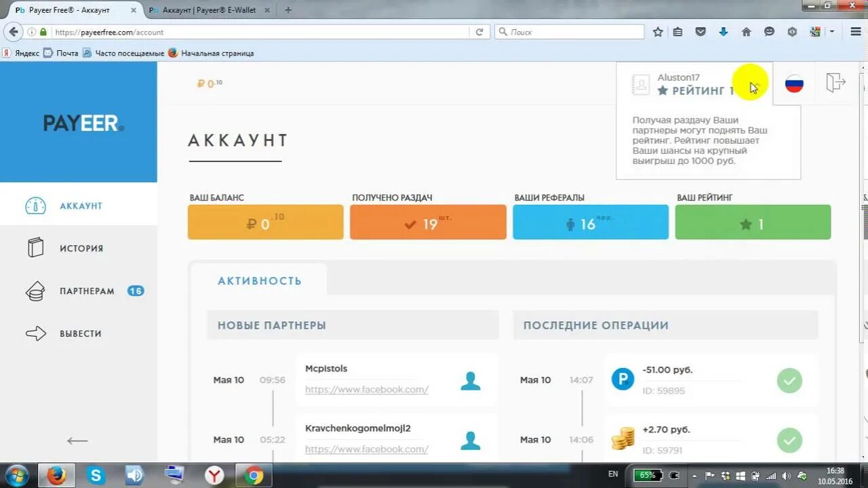This screenshot has height=488, width=868.
Task: Go to browser home page icon
Action: pos(747,32)
